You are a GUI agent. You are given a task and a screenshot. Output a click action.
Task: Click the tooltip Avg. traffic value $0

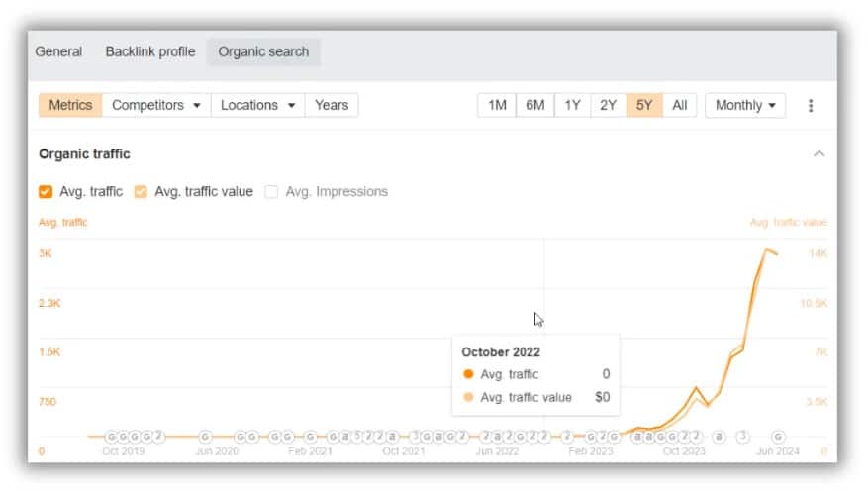(603, 397)
